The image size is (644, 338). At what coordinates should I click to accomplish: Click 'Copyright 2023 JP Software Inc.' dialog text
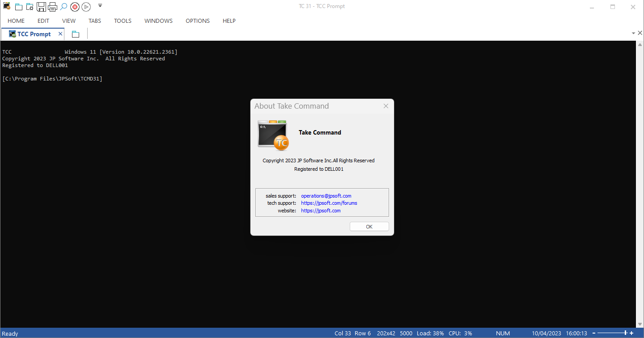(x=297, y=161)
